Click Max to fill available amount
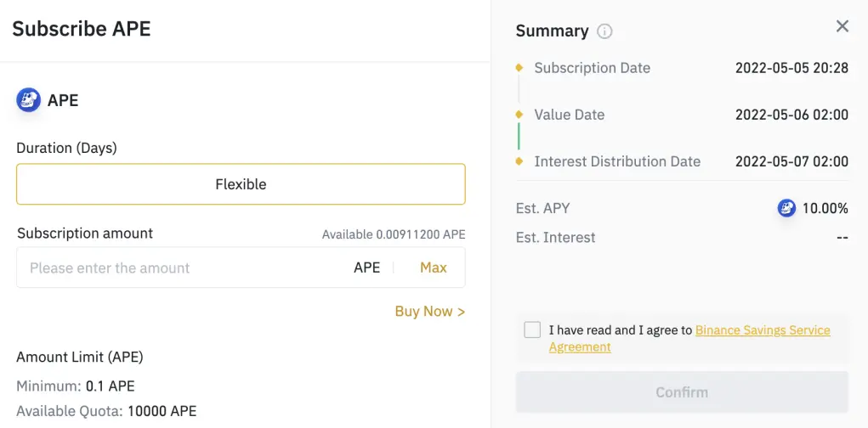Viewport: 868px width, 428px height. 434,267
